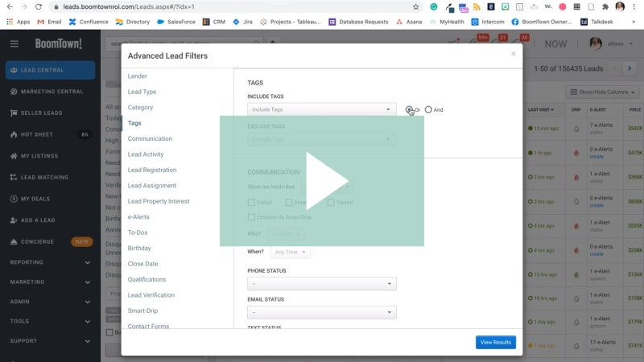
Task: Expand the Support section
Action: coord(50,341)
